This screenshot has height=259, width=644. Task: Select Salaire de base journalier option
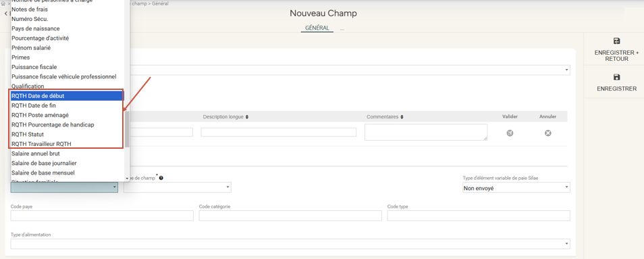tap(68, 163)
